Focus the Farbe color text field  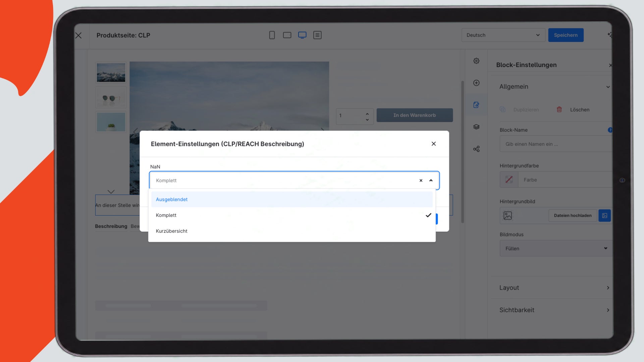[x=565, y=180]
